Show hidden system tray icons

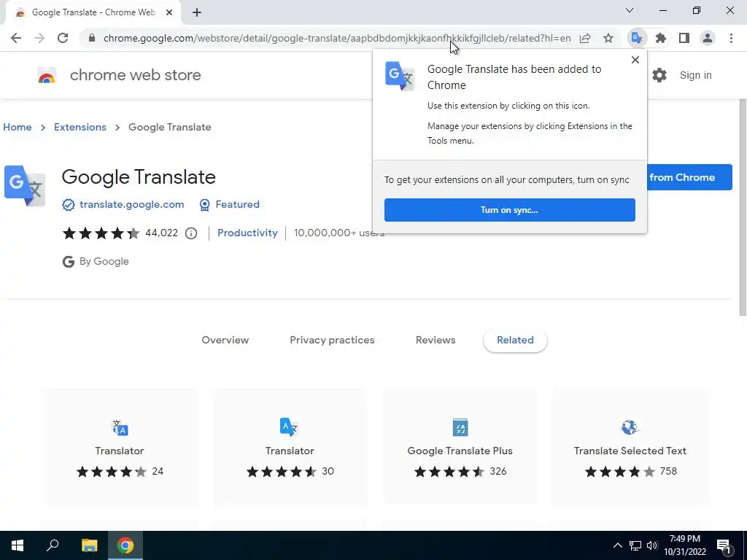pyautogui.click(x=617, y=545)
